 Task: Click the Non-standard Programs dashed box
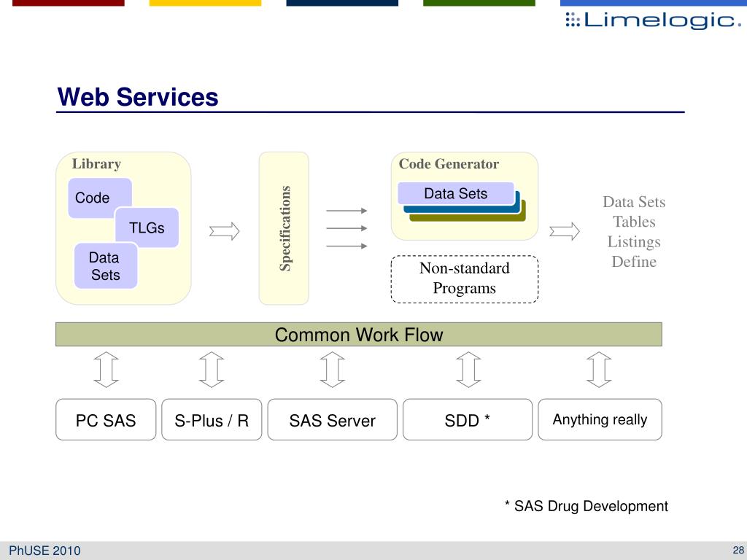(x=465, y=279)
